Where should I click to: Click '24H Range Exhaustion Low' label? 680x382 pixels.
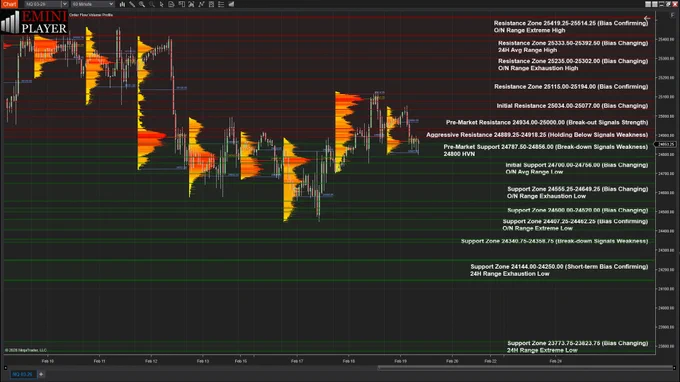click(x=510, y=274)
